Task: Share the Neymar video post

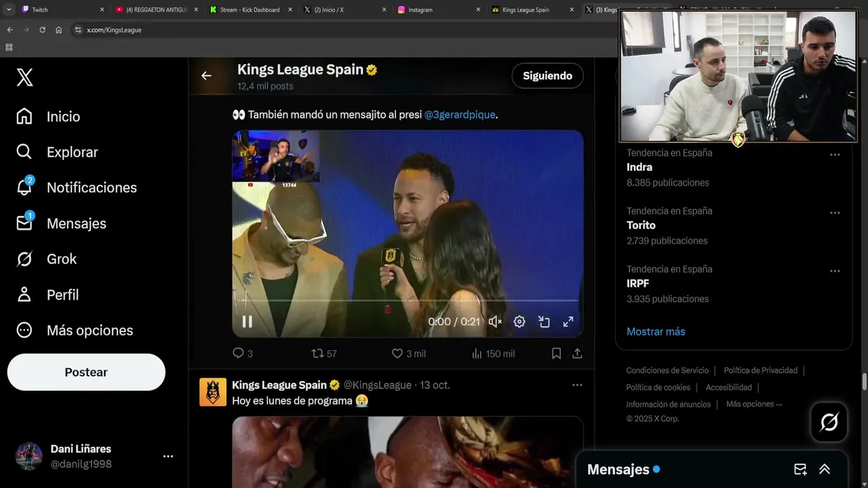Action: click(577, 353)
